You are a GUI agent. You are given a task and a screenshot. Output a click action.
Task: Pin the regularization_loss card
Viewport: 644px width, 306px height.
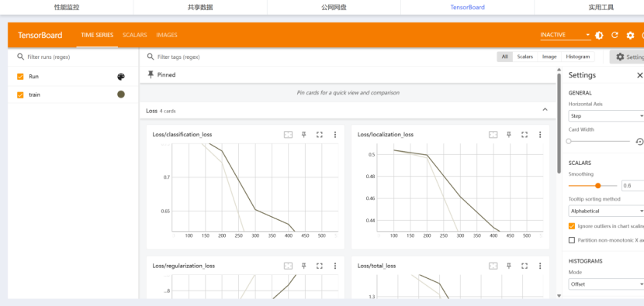[x=304, y=266]
